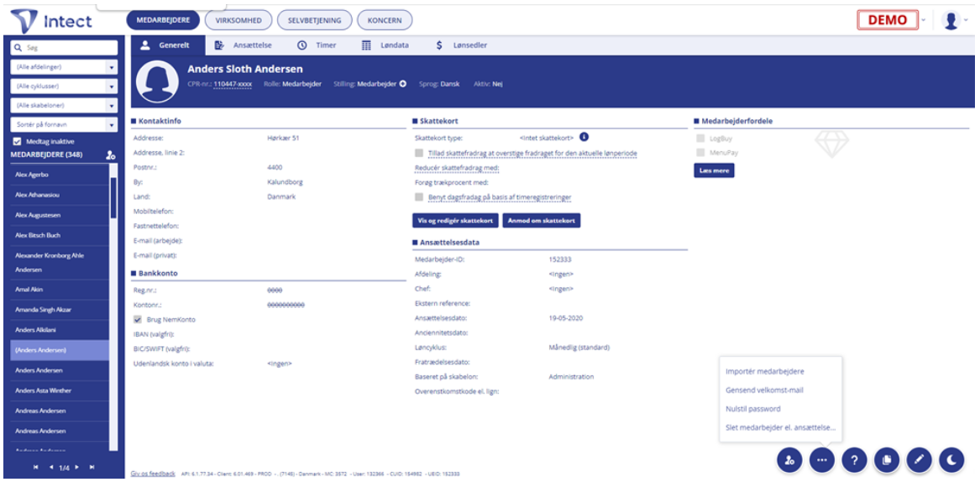Switch to KONCERN main section

[385, 20]
